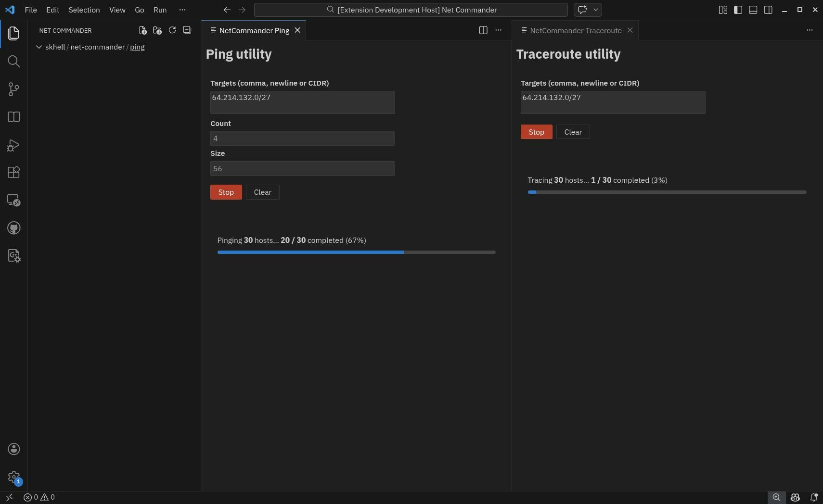The height and width of the screenshot is (504, 823).
Task: Open the Extensions view
Action: 13,172
